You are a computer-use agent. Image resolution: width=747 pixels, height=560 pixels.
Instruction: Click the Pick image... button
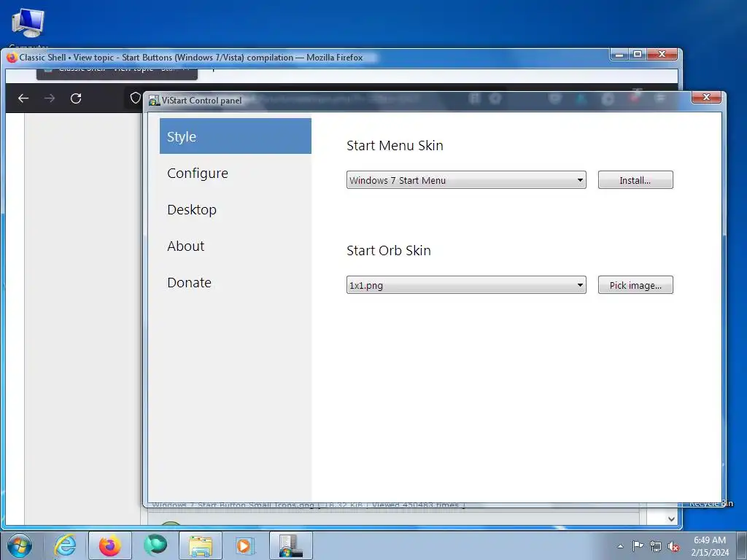pyautogui.click(x=635, y=285)
